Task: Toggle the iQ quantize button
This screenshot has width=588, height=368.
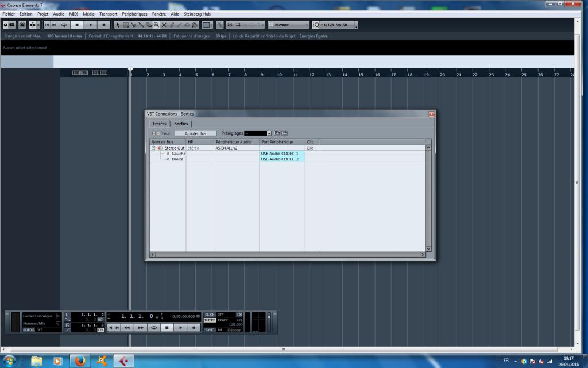Action: click(x=316, y=25)
